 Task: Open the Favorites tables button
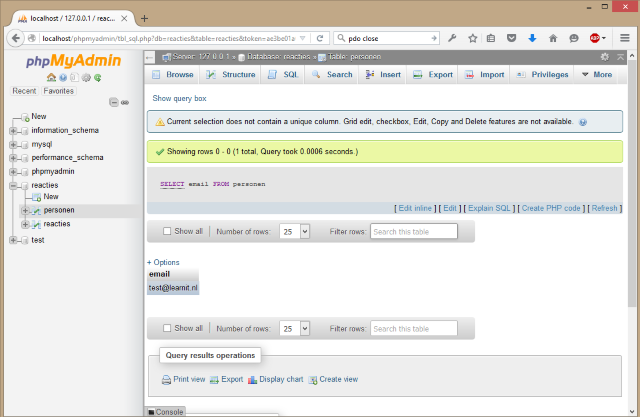(x=58, y=91)
